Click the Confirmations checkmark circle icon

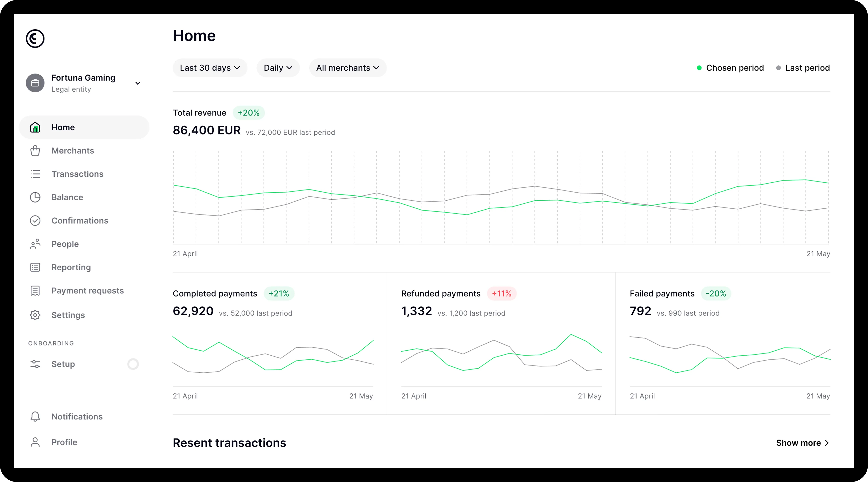[x=35, y=220]
